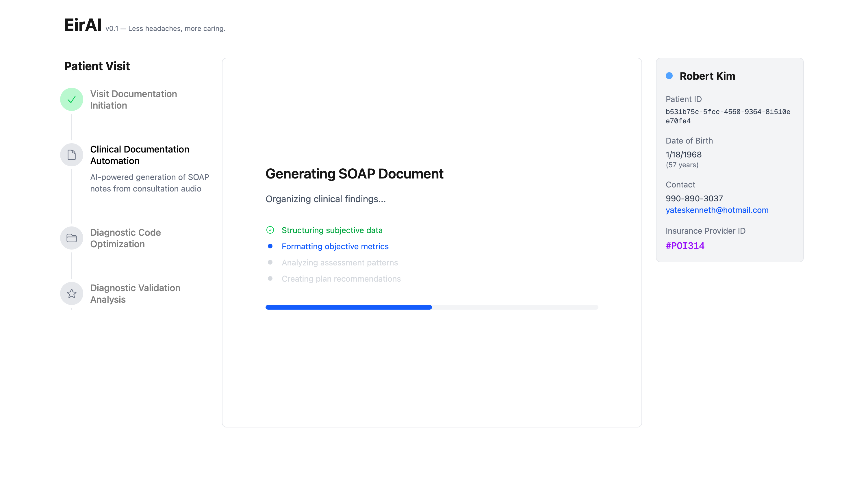Click the green check circle beside Structuring subjective data
This screenshot has width=868, height=491.
tap(270, 230)
